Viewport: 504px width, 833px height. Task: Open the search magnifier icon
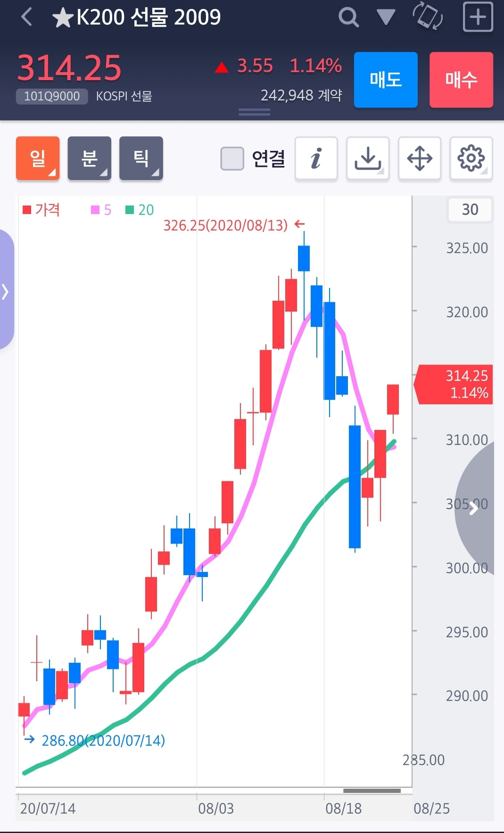pyautogui.click(x=348, y=18)
